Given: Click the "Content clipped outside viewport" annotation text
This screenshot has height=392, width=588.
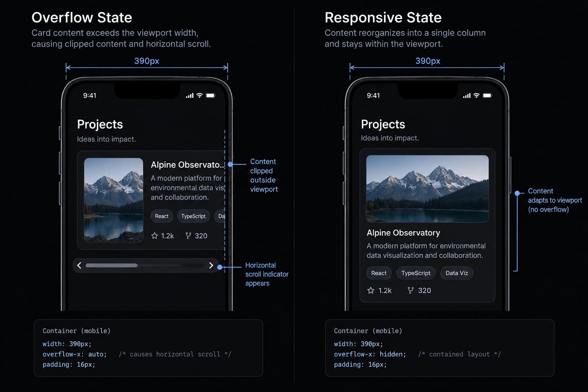Looking at the screenshot, I should click(x=264, y=175).
